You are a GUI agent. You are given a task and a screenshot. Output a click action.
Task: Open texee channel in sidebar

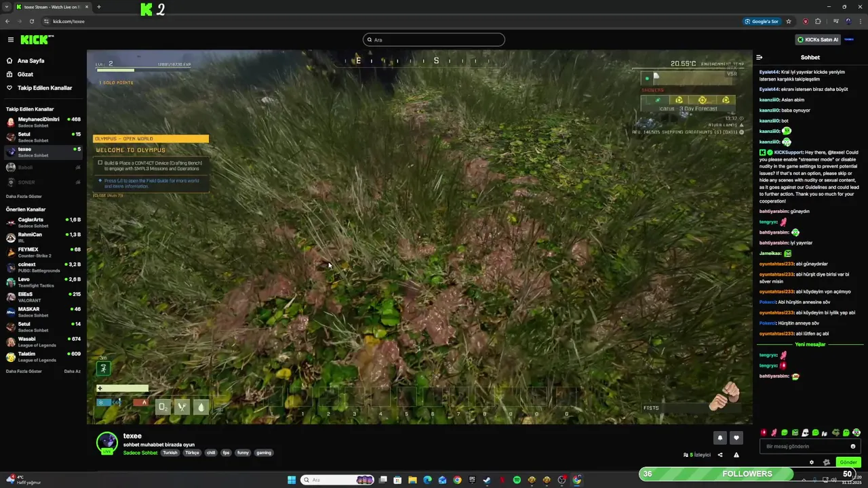coord(43,152)
